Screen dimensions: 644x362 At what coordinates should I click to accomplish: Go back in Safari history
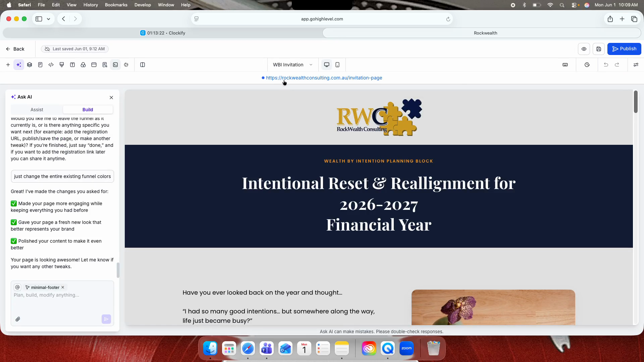click(x=63, y=19)
